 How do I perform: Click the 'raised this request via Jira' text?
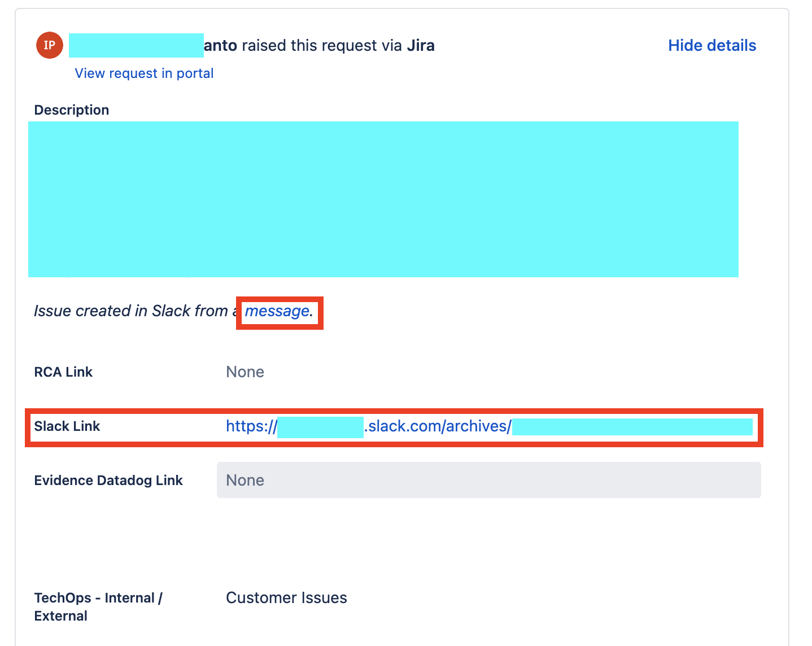point(338,46)
